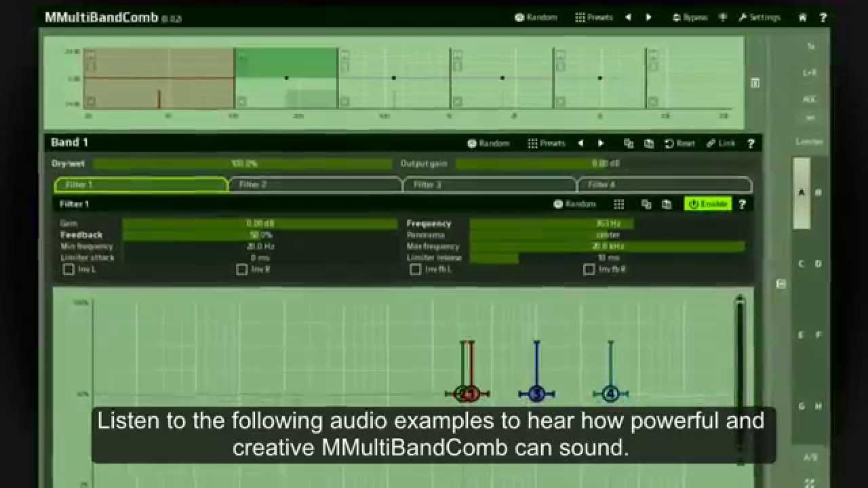Randomize the Filter 1 parameters

coord(574,203)
